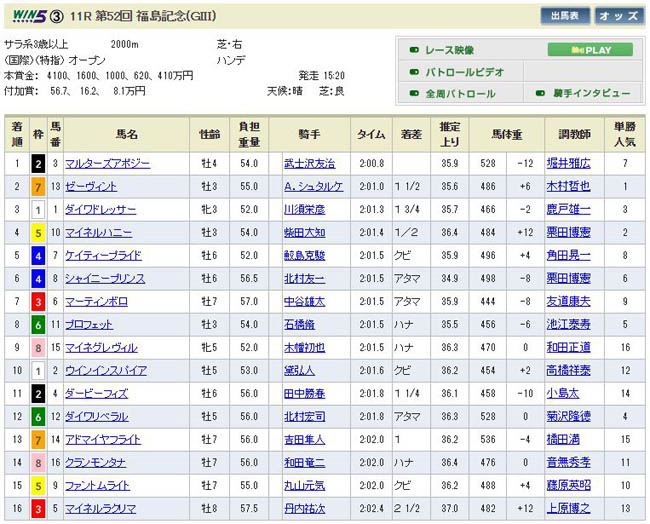
Task: Open horse page for マルターズアポジー
Action: (x=107, y=162)
